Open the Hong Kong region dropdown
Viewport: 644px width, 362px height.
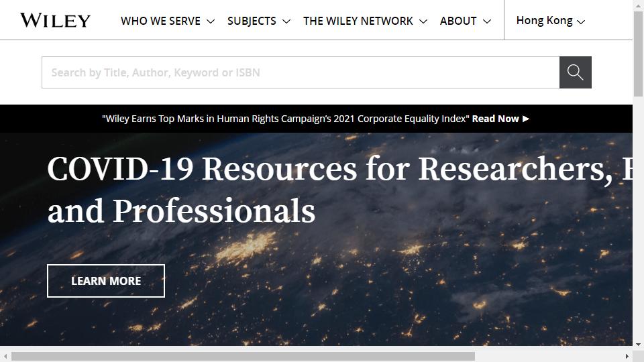(x=550, y=21)
